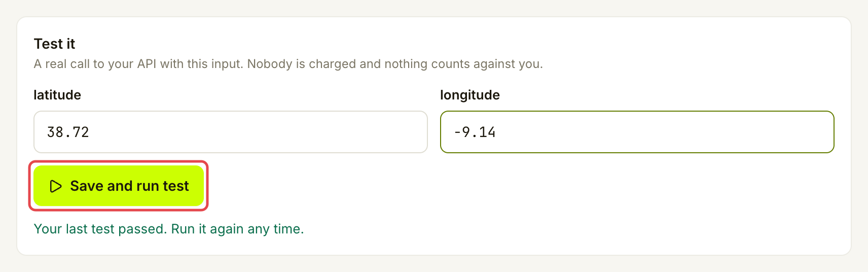Click the longitude field label
Screen dimensions: 868x272
470,95
